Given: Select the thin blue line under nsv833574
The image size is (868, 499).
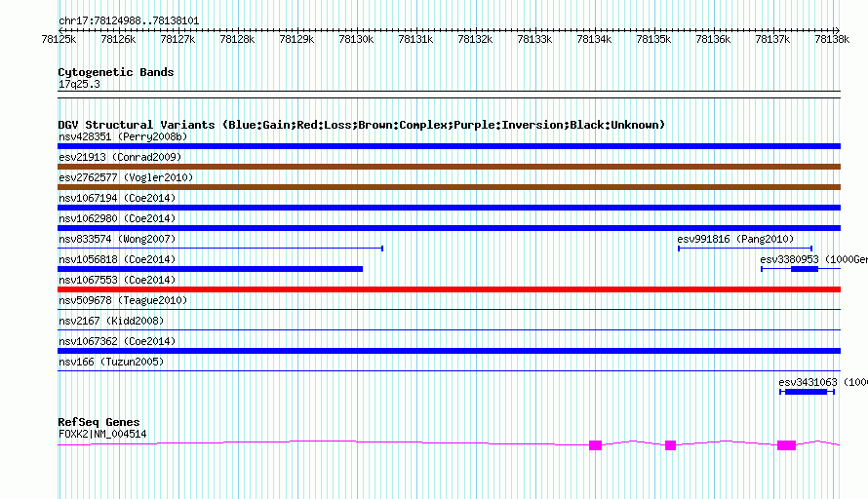Looking at the screenshot, I should (x=220, y=249).
